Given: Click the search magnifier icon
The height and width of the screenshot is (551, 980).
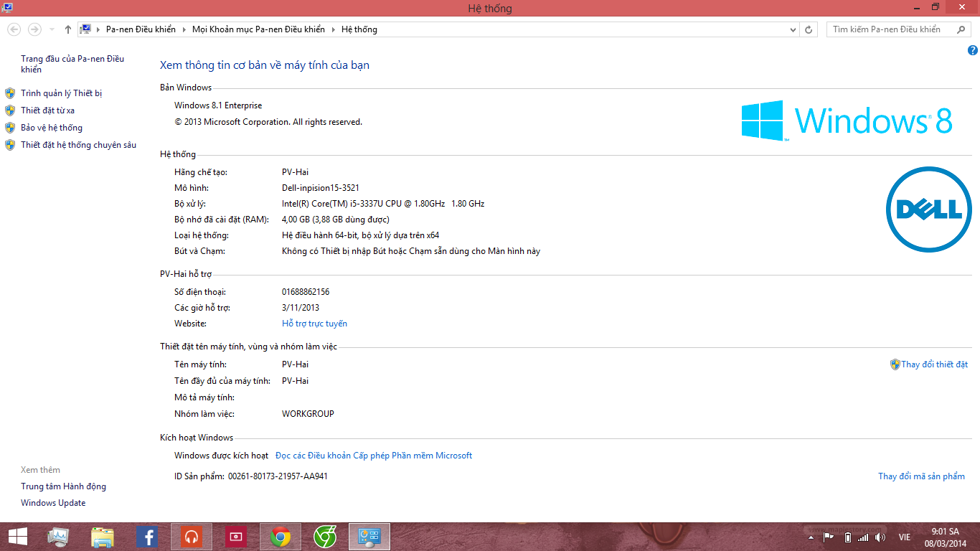Looking at the screenshot, I should tap(961, 29).
